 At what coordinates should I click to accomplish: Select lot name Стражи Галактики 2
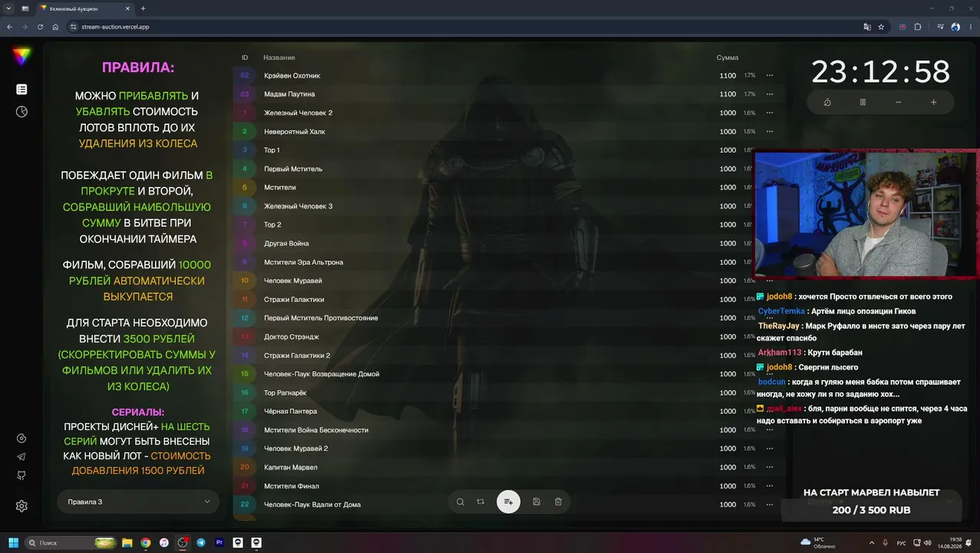coord(296,356)
